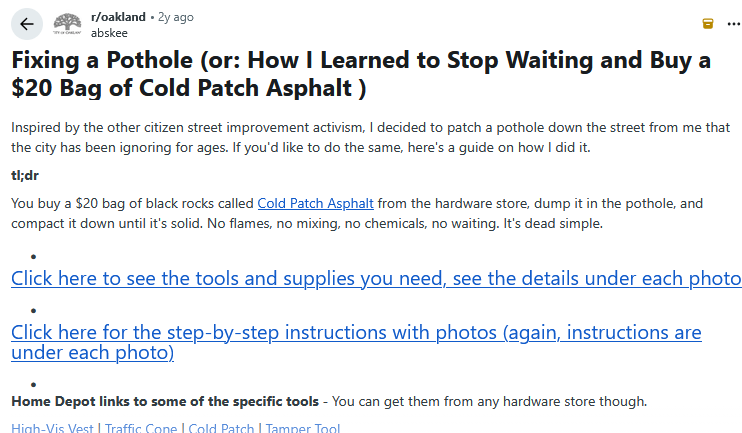Click the back arrow button
This screenshot has height=433, width=742.
point(24,23)
